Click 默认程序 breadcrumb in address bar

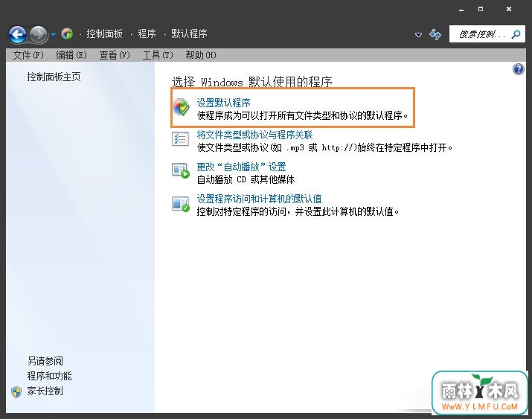point(189,33)
